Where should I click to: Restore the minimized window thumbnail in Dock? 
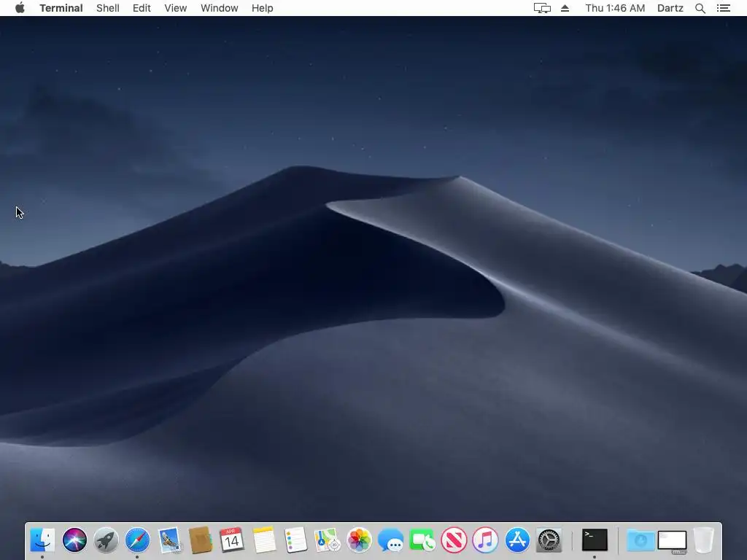pos(672,541)
